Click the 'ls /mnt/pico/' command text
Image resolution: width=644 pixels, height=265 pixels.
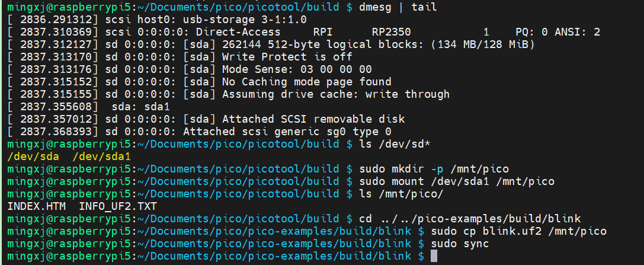(x=402, y=194)
